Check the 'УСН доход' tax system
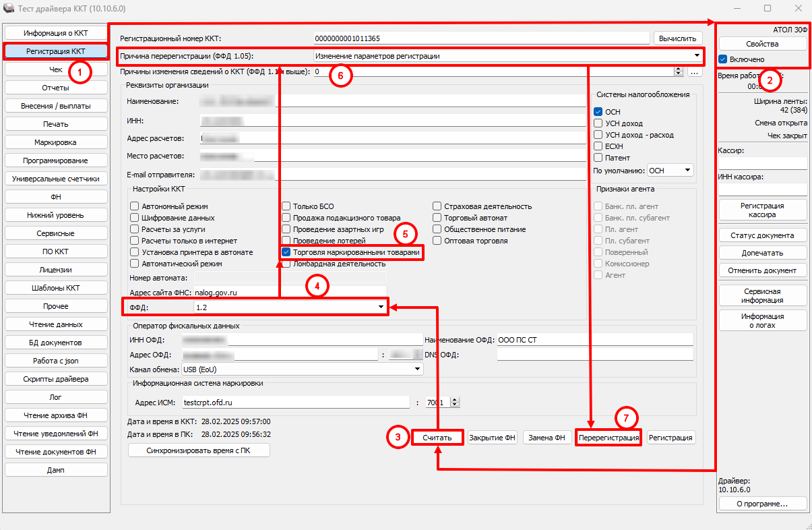This screenshot has width=812, height=530. 598,123
